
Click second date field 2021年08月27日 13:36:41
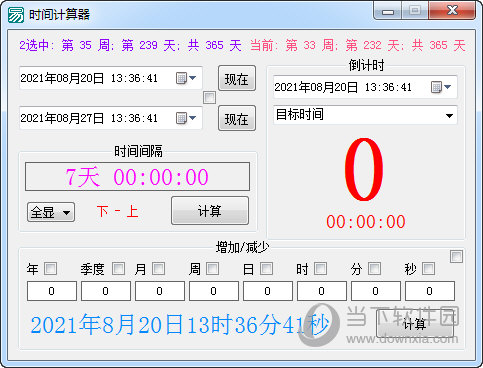[x=111, y=118]
